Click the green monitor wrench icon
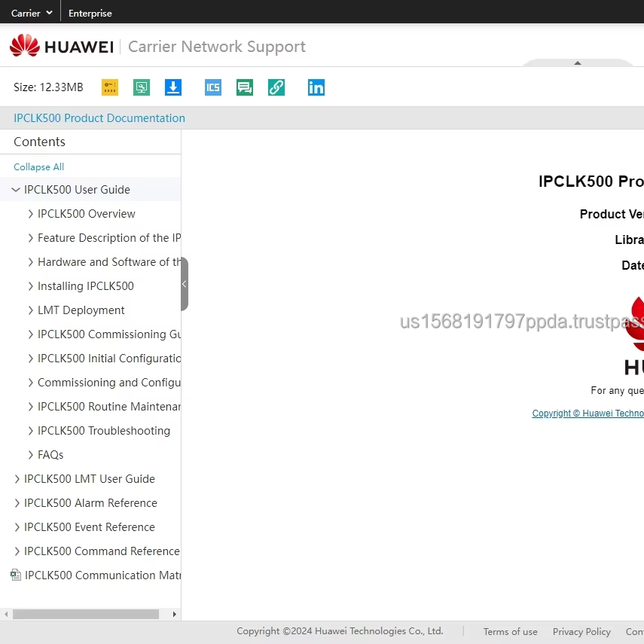The image size is (644, 644). point(142,87)
